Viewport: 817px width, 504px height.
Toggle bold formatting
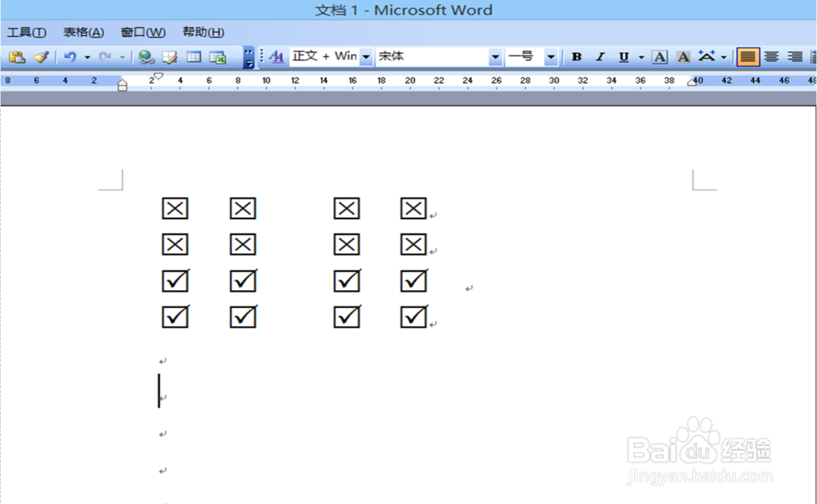click(577, 57)
